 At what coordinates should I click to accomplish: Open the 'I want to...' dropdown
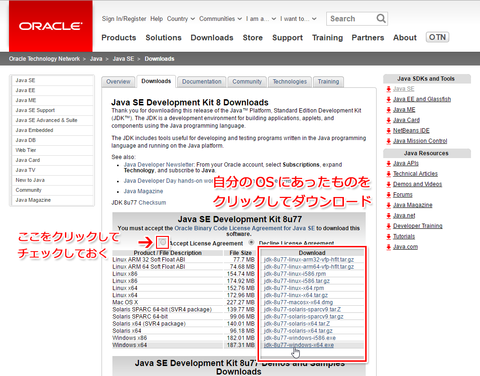(x=298, y=19)
